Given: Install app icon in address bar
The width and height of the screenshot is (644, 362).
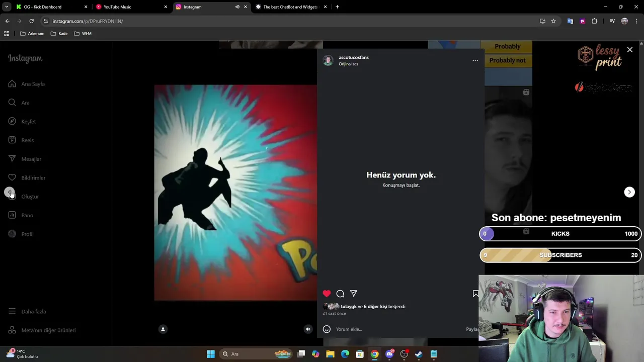Looking at the screenshot, I should click(x=542, y=21).
